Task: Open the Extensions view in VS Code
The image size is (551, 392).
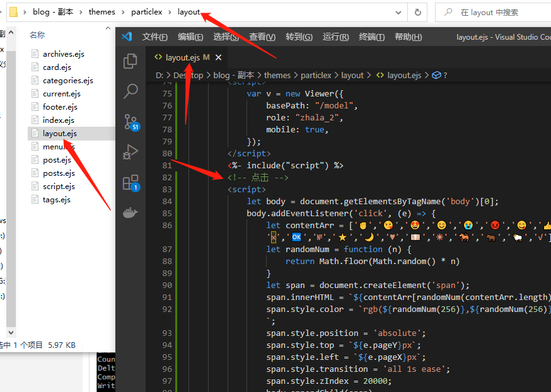Action: coord(131,183)
